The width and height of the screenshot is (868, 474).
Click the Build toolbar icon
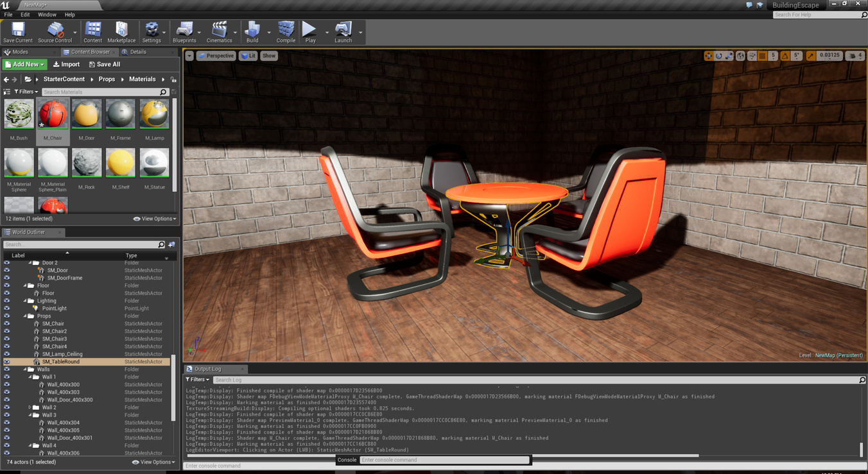click(x=252, y=32)
